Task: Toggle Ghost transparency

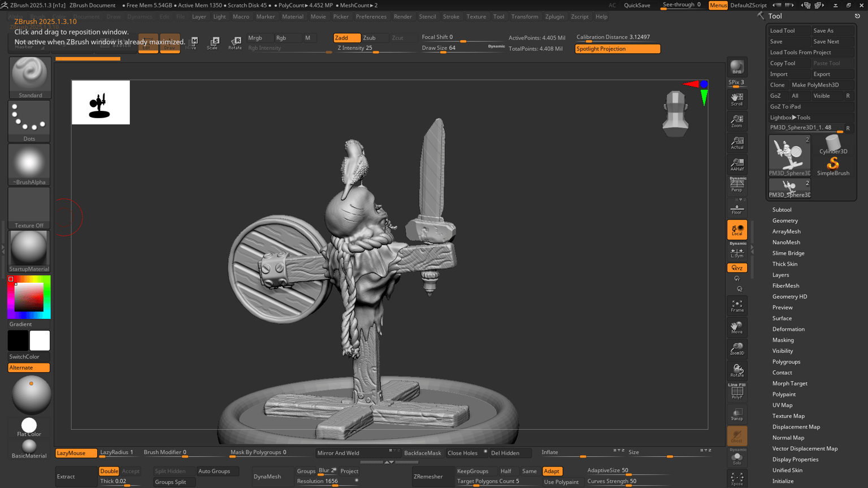Action: coord(737,436)
